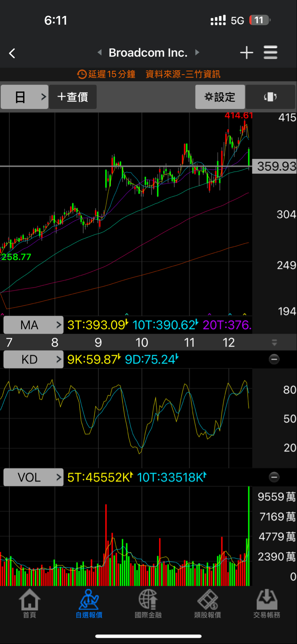297x644 pixels.
Task: Open the 類股報價 sector quotes tab
Action: point(207,603)
